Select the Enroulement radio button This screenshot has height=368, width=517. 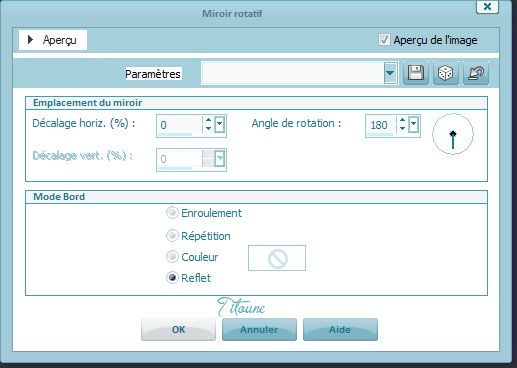(x=172, y=212)
